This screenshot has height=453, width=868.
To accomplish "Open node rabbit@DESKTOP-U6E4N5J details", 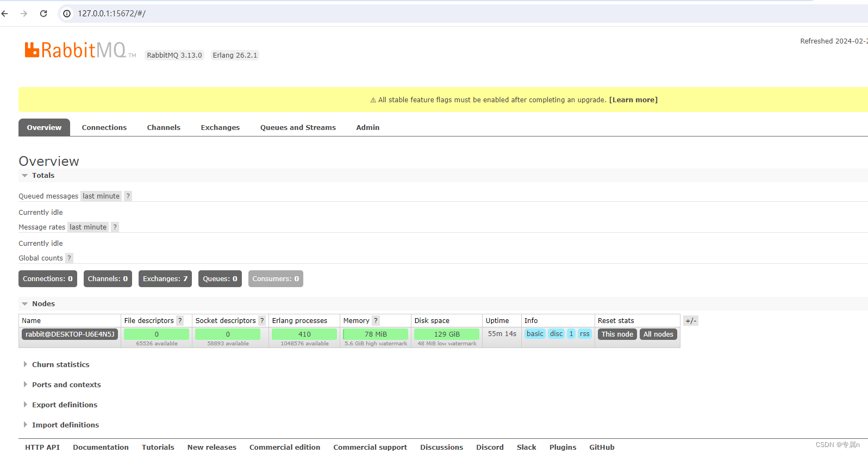I will (x=70, y=334).
